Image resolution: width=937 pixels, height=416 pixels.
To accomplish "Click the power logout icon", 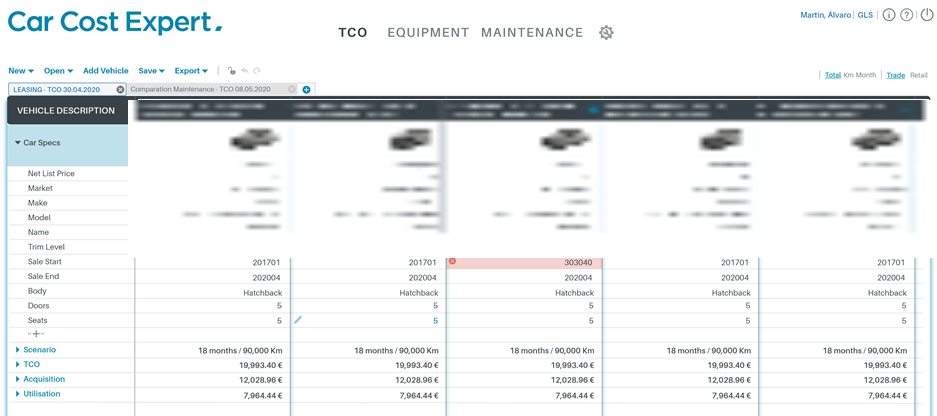I will (x=926, y=16).
